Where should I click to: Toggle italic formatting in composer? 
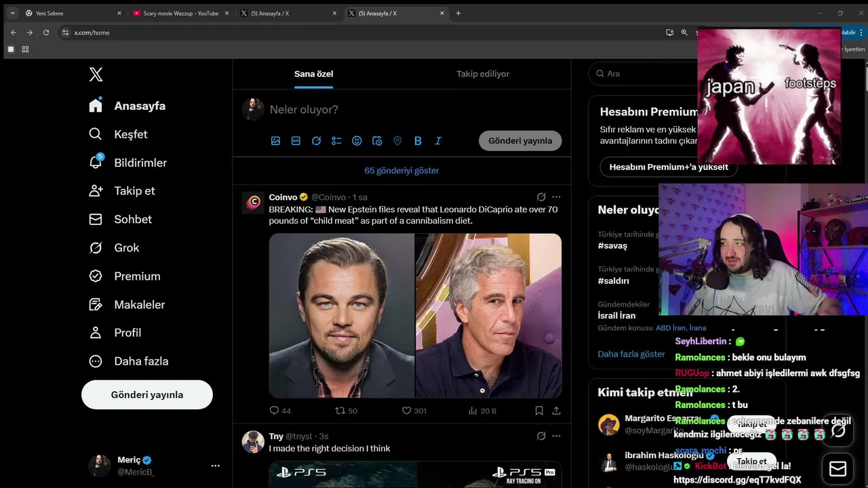[x=438, y=141]
